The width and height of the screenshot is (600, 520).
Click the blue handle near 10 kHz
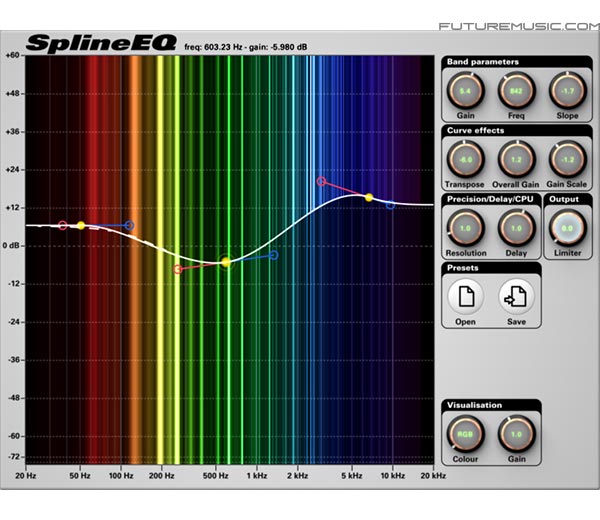[390, 205]
